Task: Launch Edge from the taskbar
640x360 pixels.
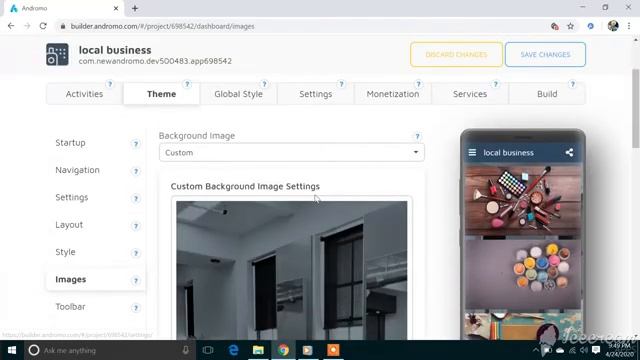Action: [233, 350]
